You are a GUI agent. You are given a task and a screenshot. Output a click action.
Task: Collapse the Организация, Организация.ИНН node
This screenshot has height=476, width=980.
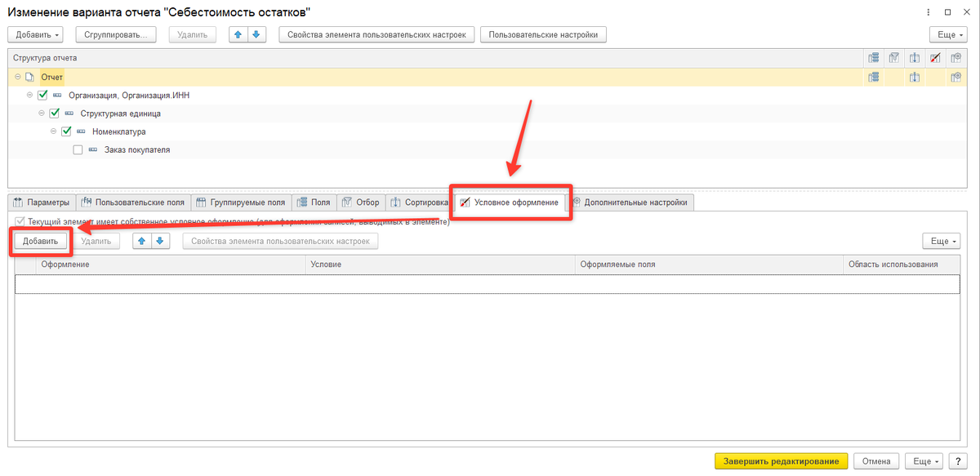pyautogui.click(x=30, y=96)
